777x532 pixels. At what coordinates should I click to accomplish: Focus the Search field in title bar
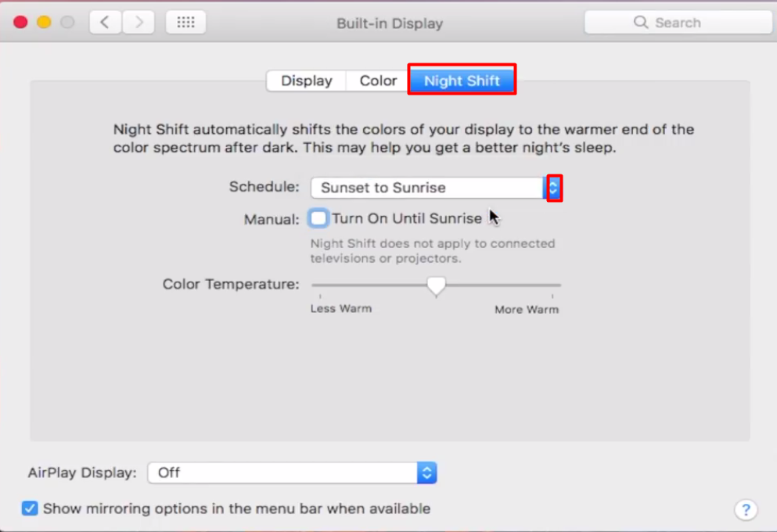[x=678, y=22]
